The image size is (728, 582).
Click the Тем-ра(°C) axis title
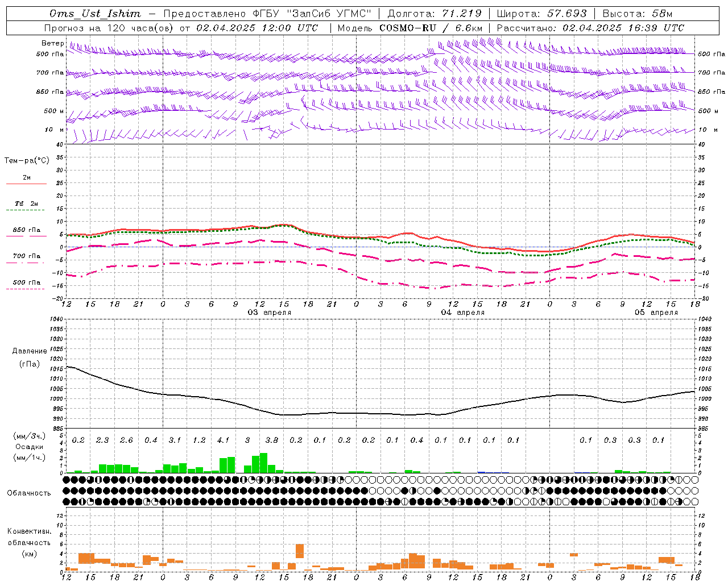point(27,161)
